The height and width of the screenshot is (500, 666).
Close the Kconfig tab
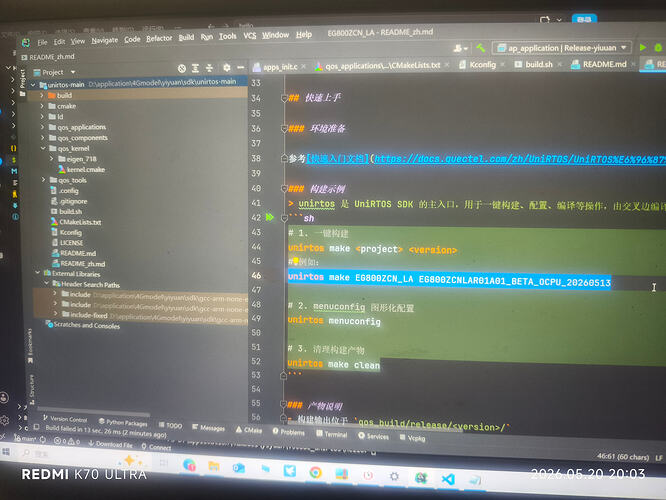pyautogui.click(x=502, y=65)
